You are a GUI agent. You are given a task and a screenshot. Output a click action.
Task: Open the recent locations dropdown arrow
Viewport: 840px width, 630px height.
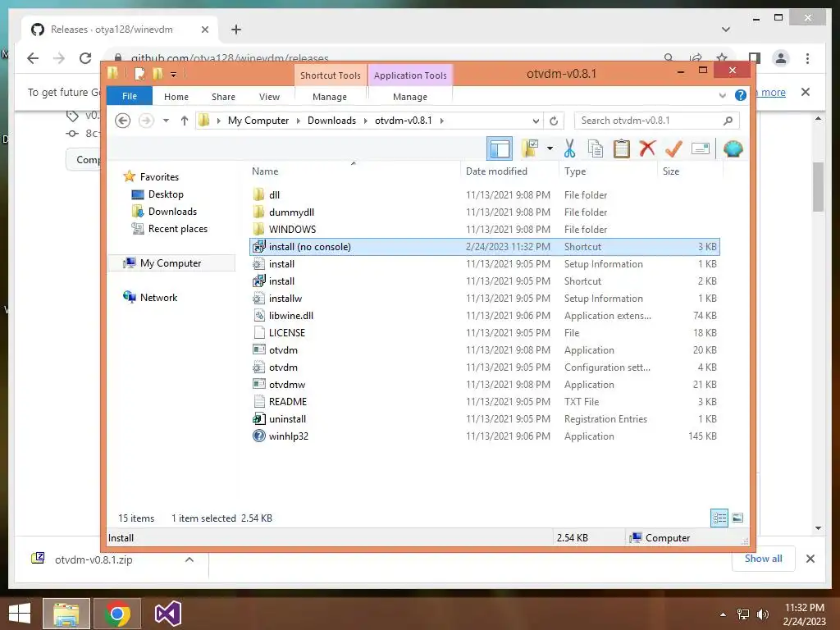pos(166,121)
